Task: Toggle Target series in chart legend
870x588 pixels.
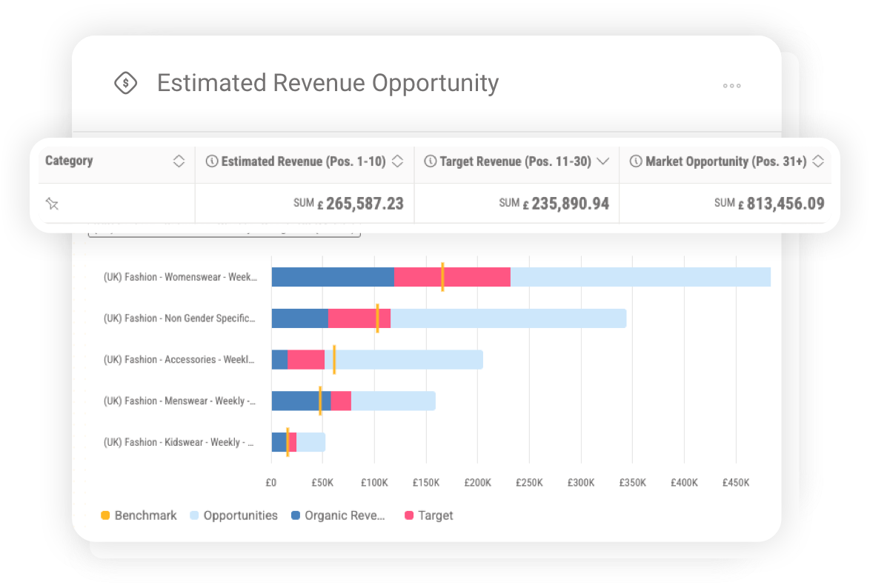Action: (428, 515)
